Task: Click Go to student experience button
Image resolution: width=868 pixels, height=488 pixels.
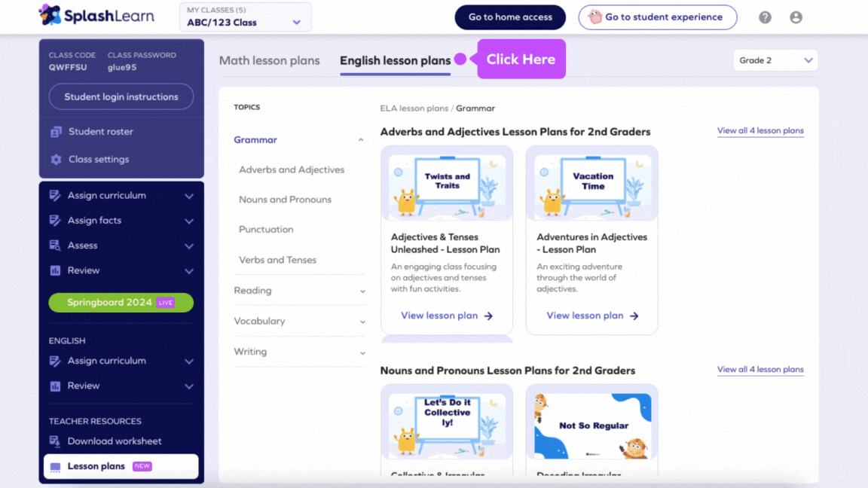Action: (658, 17)
